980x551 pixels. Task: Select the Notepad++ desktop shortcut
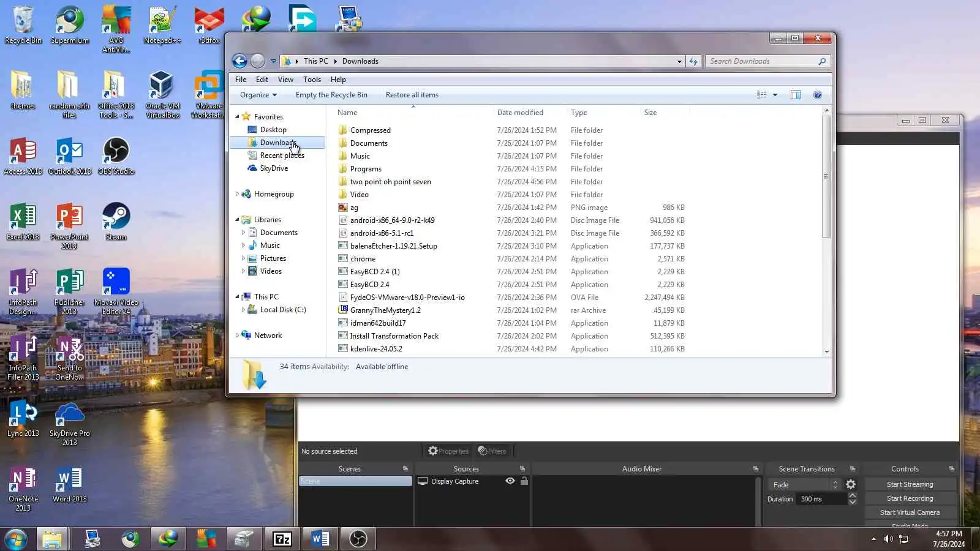162,25
